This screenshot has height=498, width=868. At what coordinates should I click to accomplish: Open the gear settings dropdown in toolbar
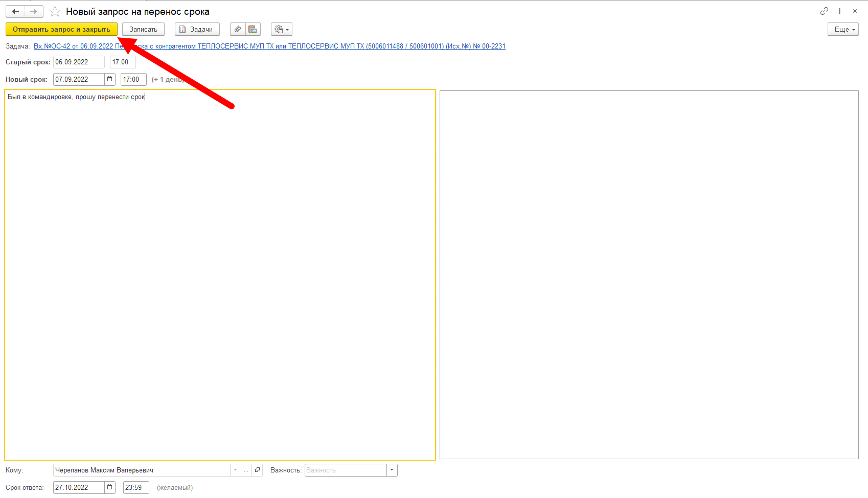pyautogui.click(x=282, y=29)
